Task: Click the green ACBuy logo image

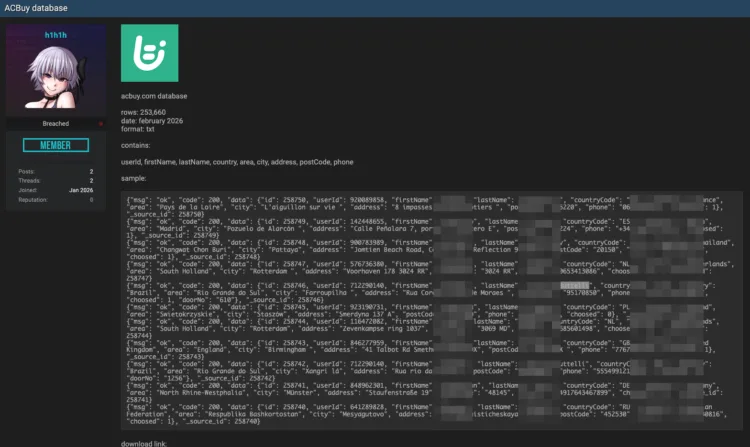Action: [150, 53]
